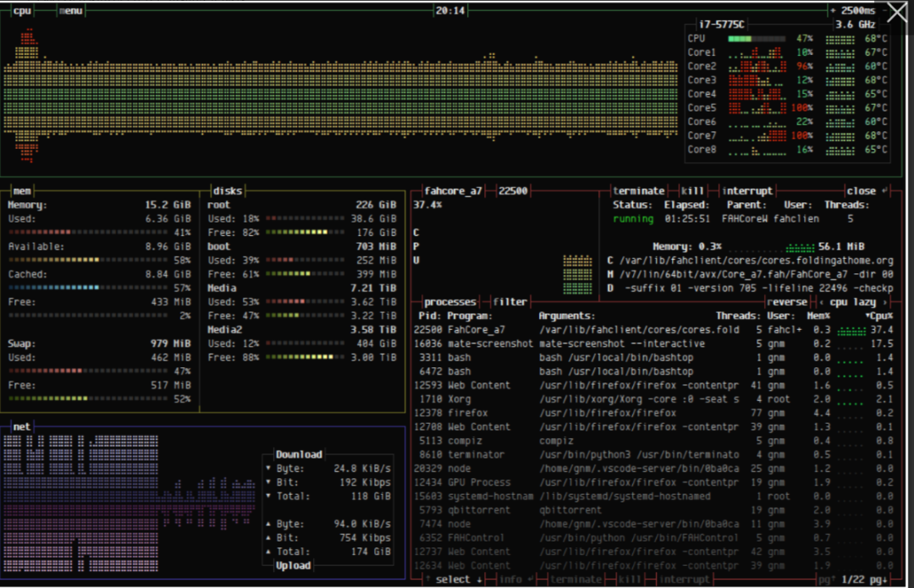Select the terminator process row
914x588 pixels.
click(x=653, y=454)
